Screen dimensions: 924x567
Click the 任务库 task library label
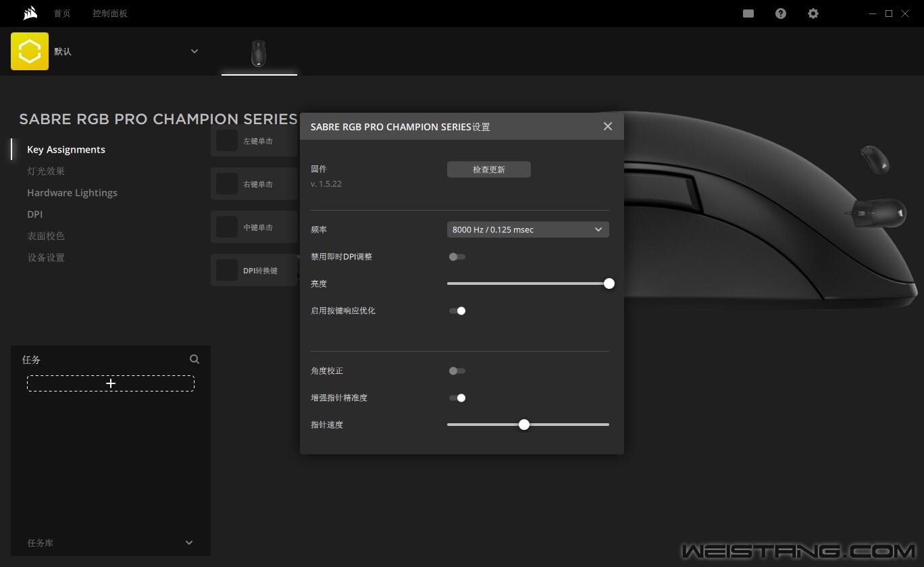tap(40, 543)
